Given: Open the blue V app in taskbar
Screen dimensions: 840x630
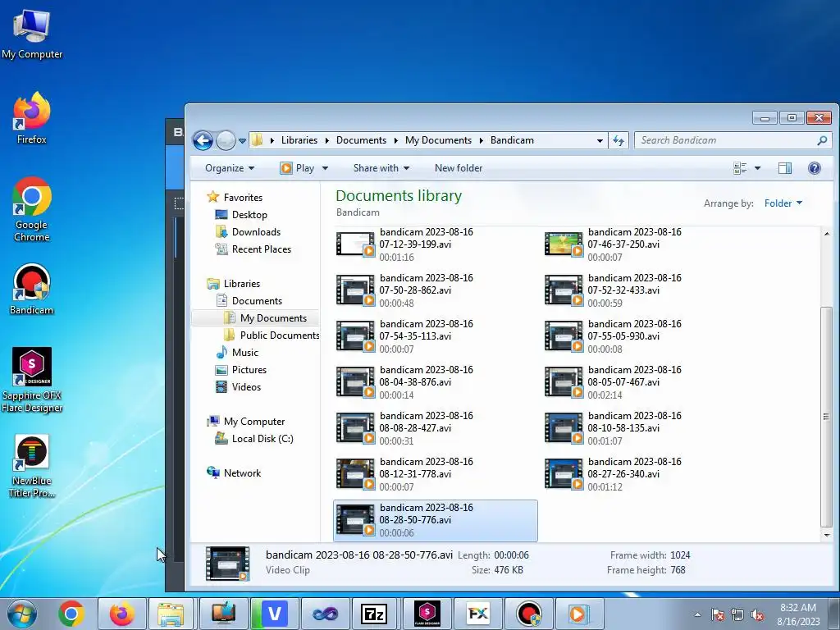Looking at the screenshot, I should point(274,614).
